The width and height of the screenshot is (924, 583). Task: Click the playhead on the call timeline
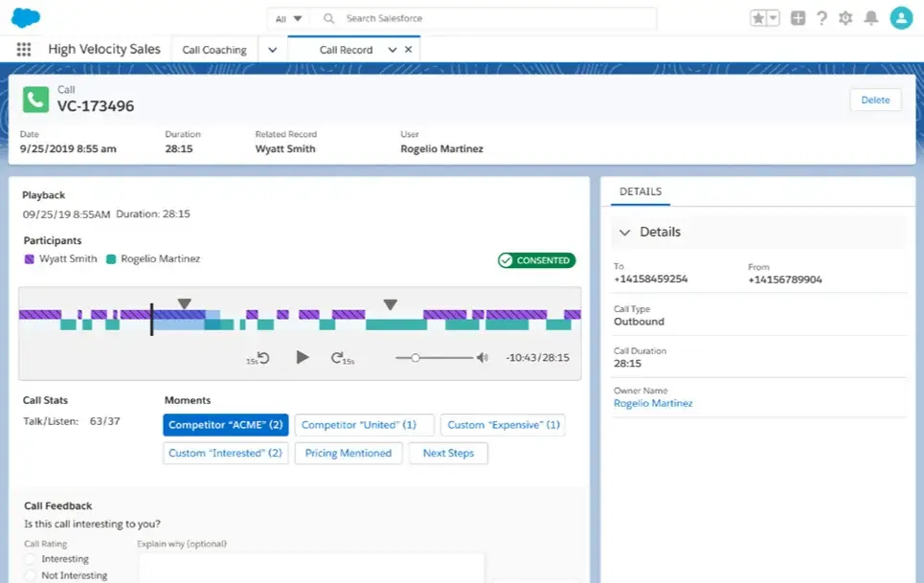point(151,319)
